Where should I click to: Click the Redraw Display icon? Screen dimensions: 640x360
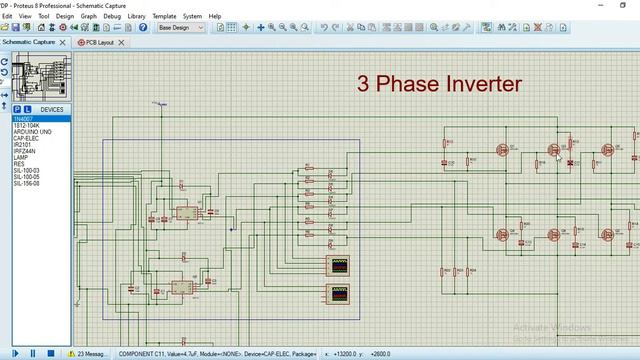(x=220, y=27)
